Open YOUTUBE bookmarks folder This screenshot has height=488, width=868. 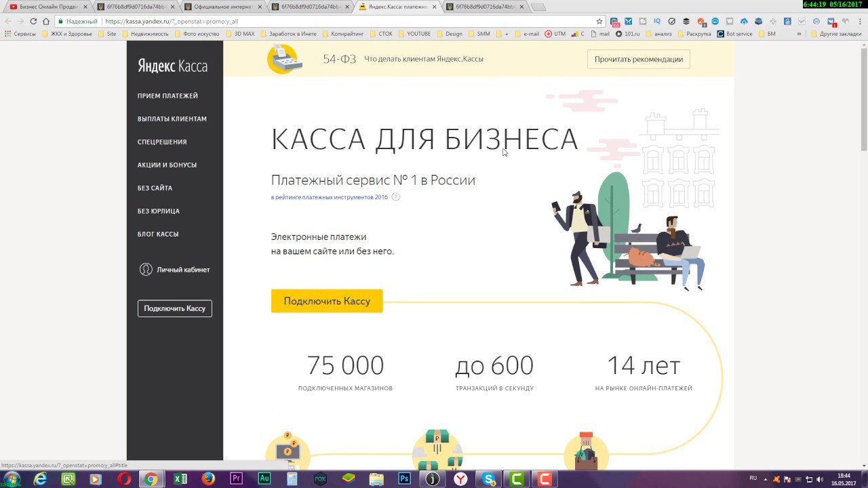tap(414, 33)
